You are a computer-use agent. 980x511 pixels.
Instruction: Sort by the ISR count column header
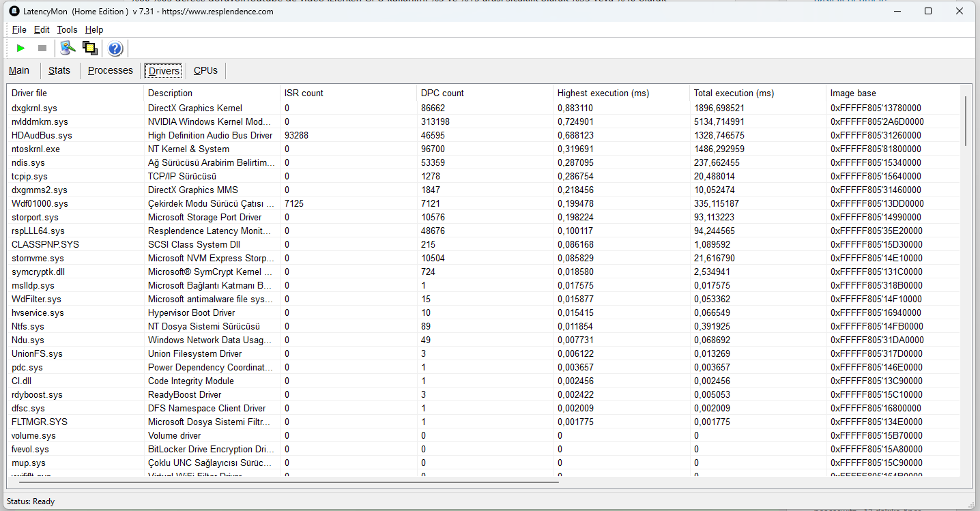tap(348, 93)
